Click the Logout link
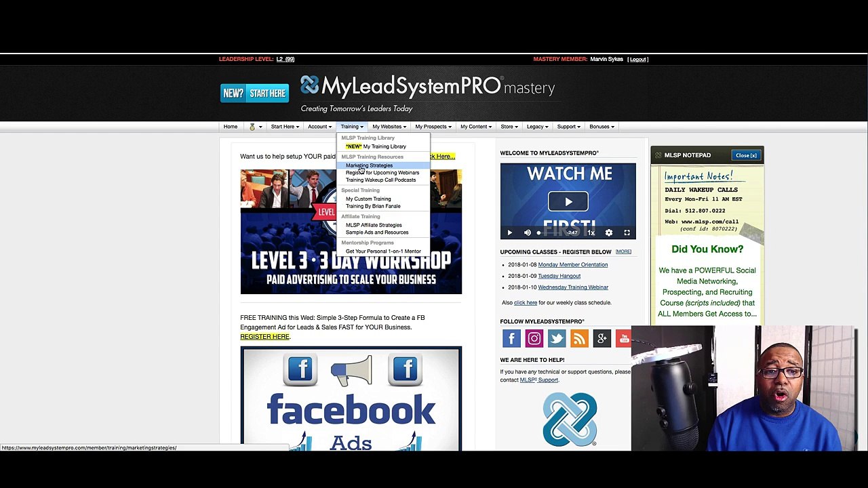The width and height of the screenshot is (868, 488). (x=637, y=60)
